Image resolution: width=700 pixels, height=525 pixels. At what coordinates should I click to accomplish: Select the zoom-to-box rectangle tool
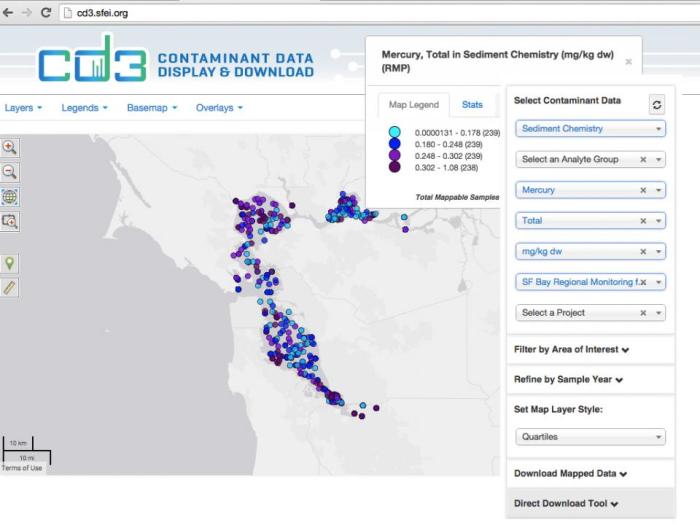pyautogui.click(x=9, y=221)
